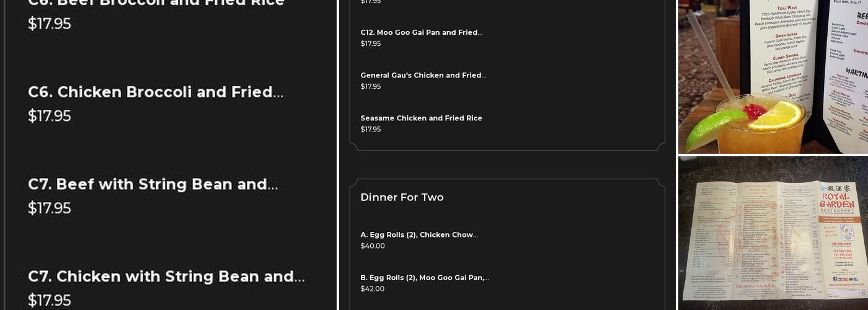Click price under C7. Beef with String Bean

pos(50,208)
